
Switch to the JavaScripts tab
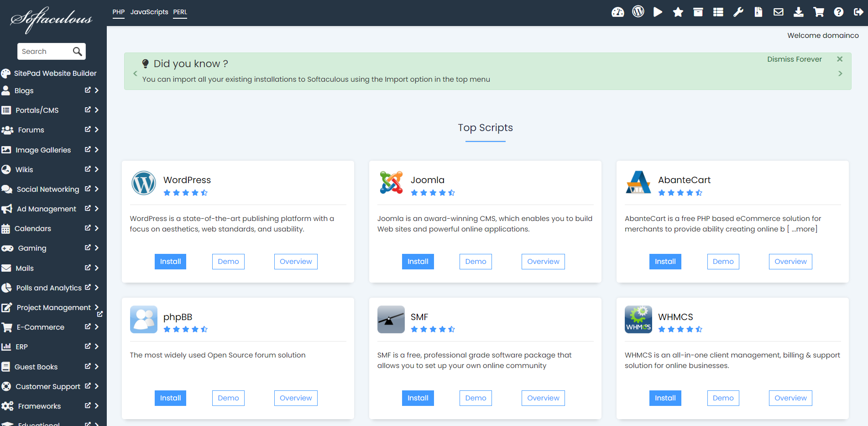149,12
